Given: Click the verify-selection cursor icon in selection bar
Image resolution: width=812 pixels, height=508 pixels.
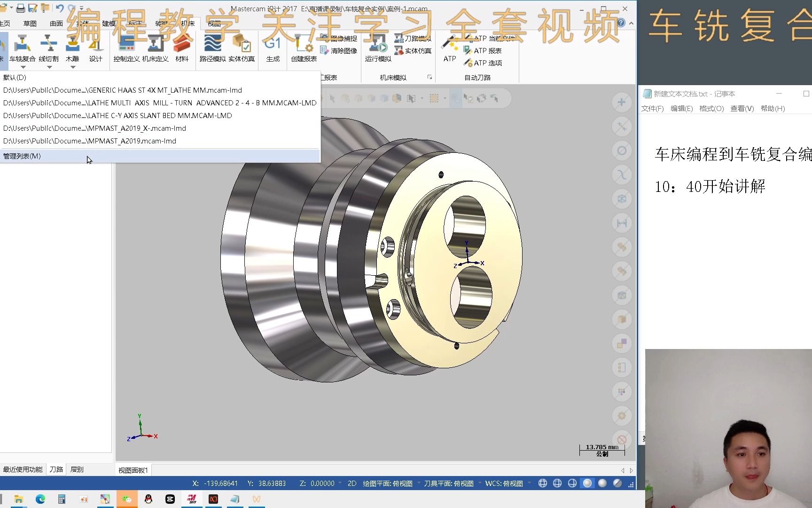Looking at the screenshot, I should (468, 98).
